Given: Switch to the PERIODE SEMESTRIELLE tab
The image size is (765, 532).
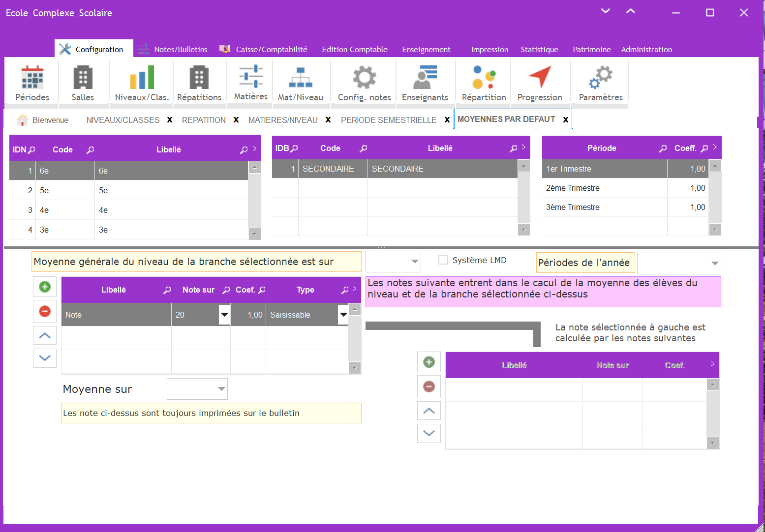Looking at the screenshot, I should pyautogui.click(x=388, y=120).
